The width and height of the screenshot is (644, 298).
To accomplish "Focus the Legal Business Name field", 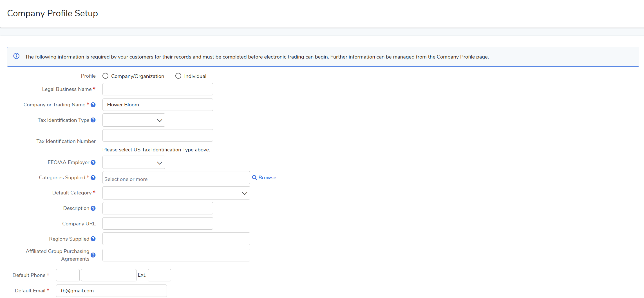I will (x=158, y=89).
